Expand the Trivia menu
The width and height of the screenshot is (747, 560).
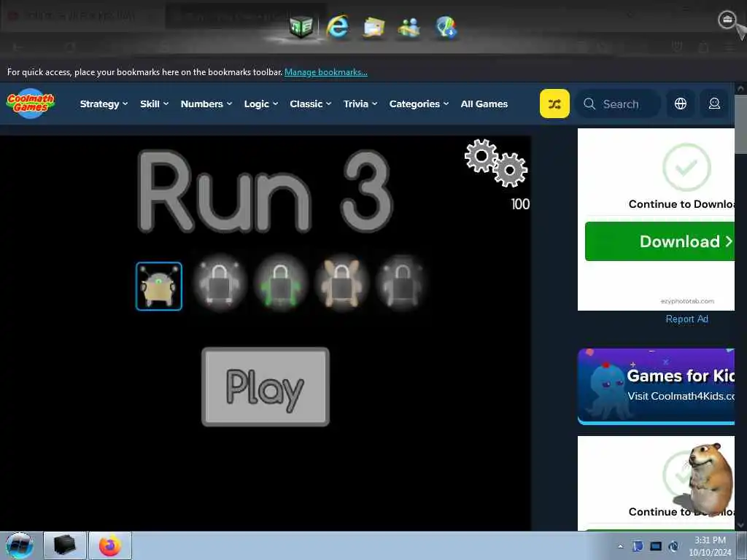[360, 104]
